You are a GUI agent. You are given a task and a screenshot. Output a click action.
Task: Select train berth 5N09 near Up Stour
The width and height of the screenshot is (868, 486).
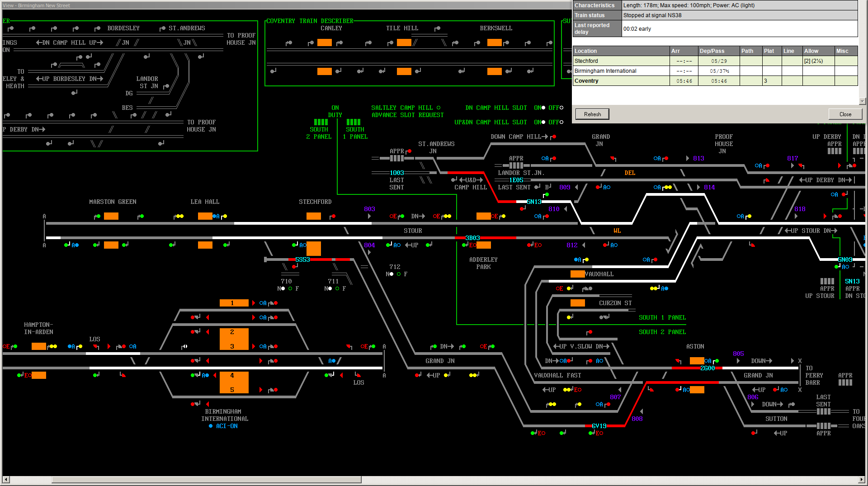click(845, 260)
